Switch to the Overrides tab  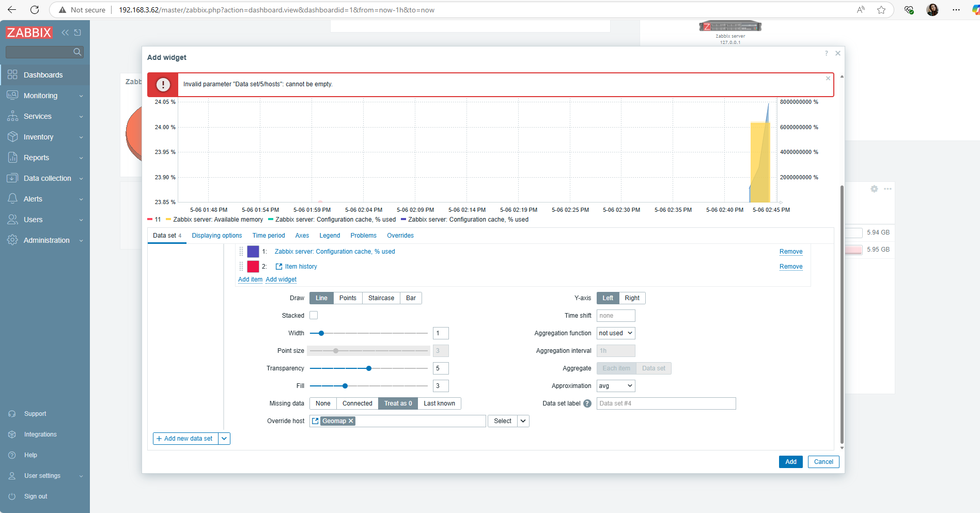[x=400, y=236]
